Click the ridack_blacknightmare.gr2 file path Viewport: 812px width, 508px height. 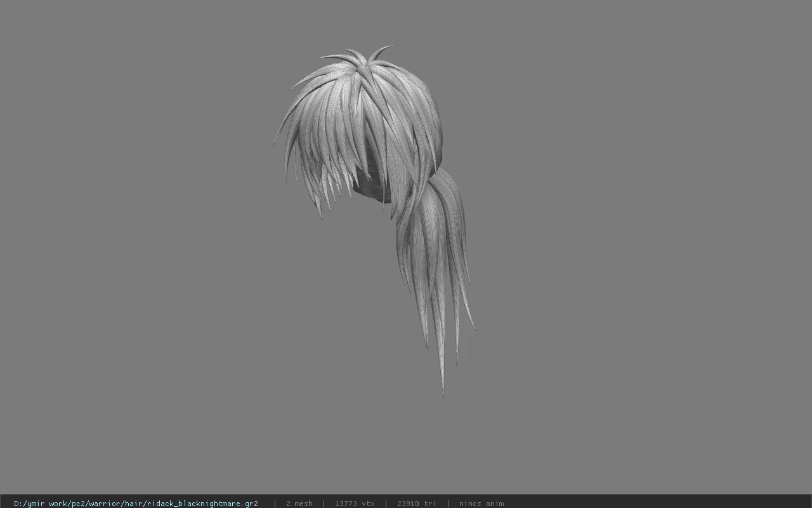(136, 504)
